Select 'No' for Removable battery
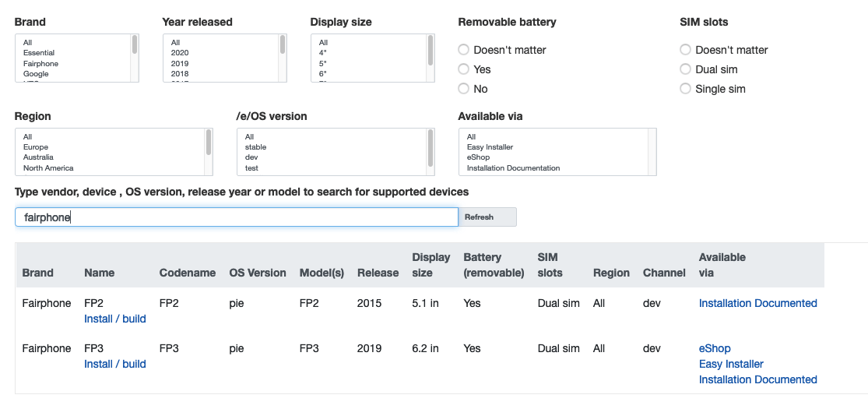This screenshot has width=868, height=409. pos(463,89)
